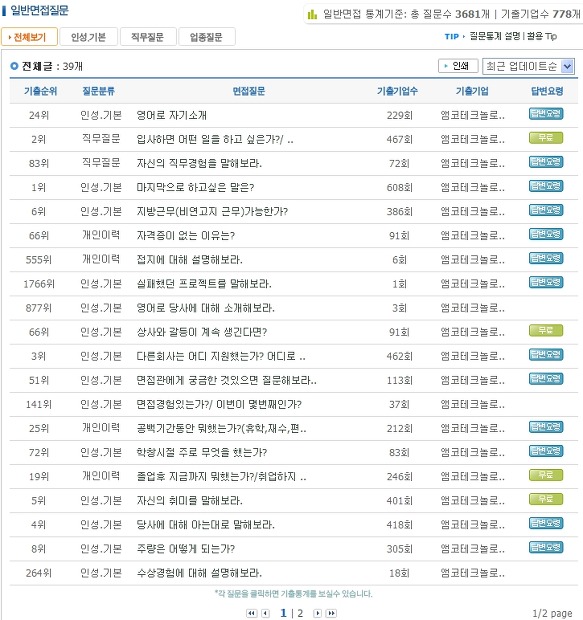The image size is (583, 620).
Task: Open 답변요령 badge for 영어로 자기소개 row
Action: coord(546,114)
